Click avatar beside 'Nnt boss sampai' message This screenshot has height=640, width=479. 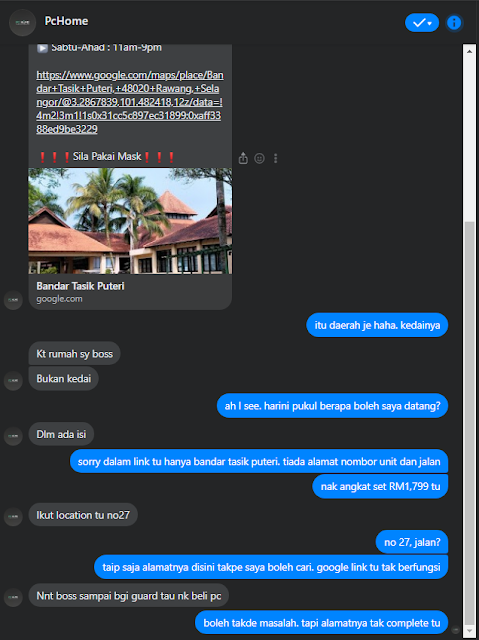(13, 597)
